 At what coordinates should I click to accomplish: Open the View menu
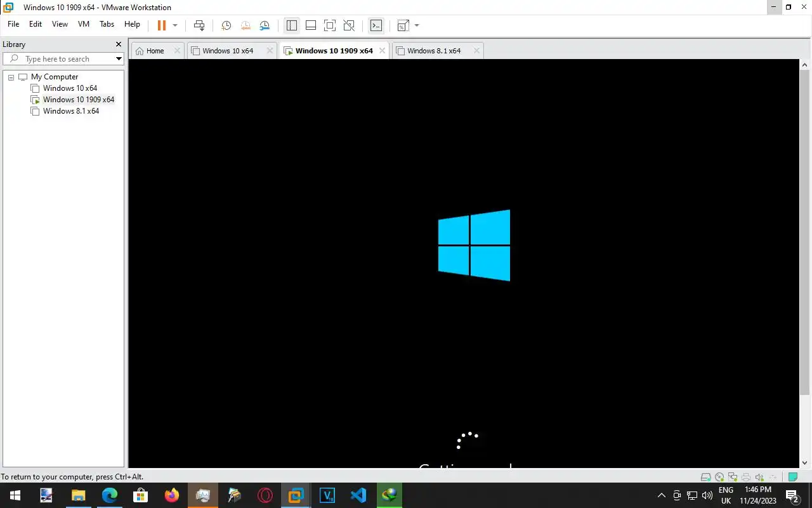(60, 24)
